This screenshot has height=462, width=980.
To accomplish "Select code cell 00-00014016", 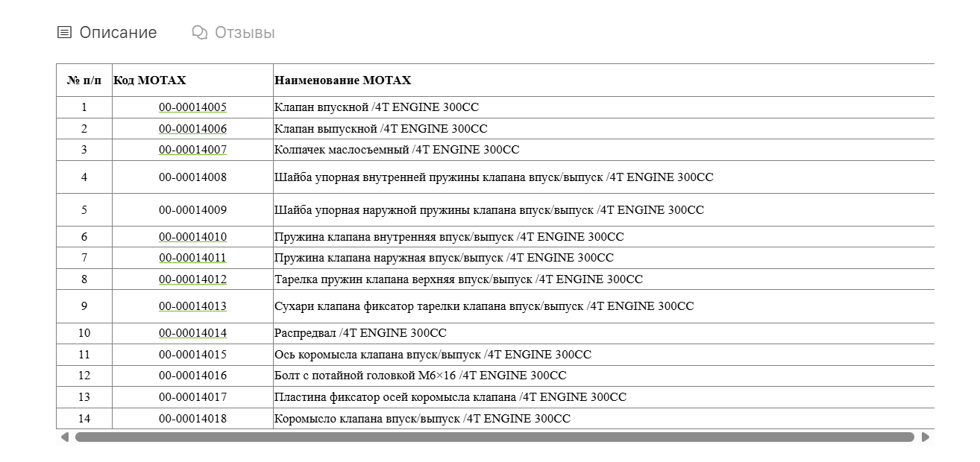I will tap(192, 376).
